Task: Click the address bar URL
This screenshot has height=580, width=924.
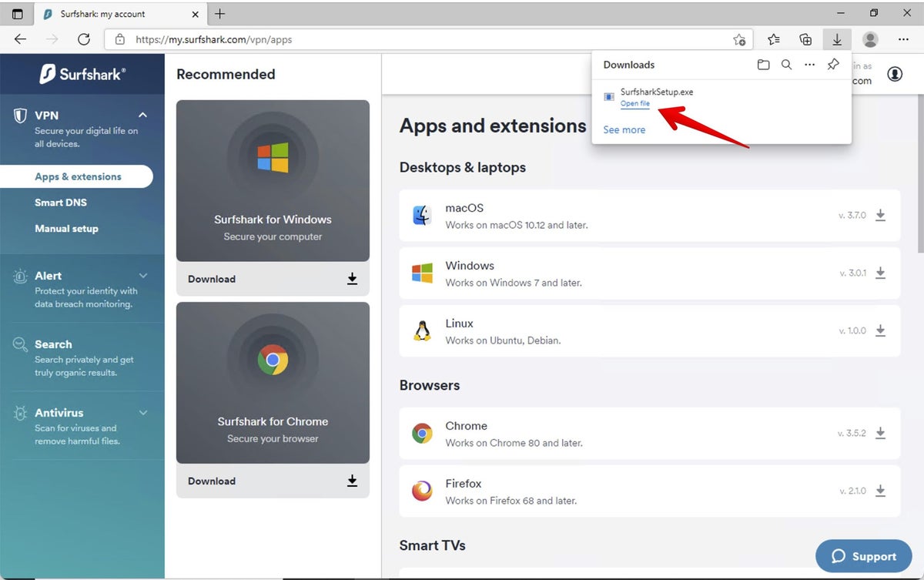Action: [x=214, y=39]
